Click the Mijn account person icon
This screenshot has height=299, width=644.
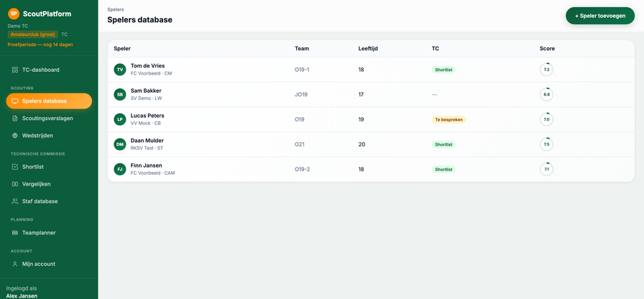[x=15, y=264]
